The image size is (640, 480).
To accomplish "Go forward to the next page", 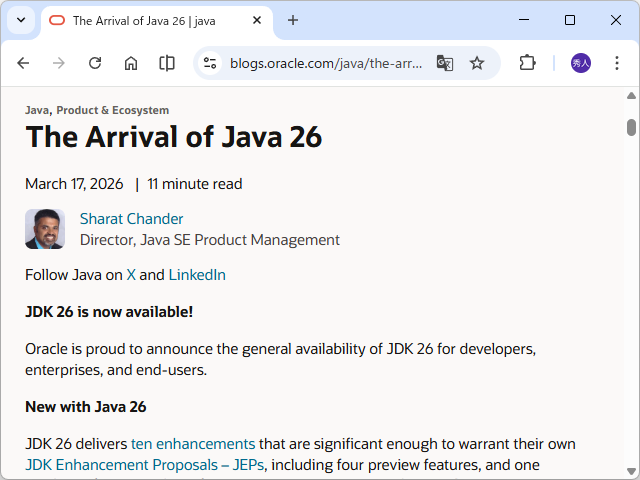I will coord(59,63).
